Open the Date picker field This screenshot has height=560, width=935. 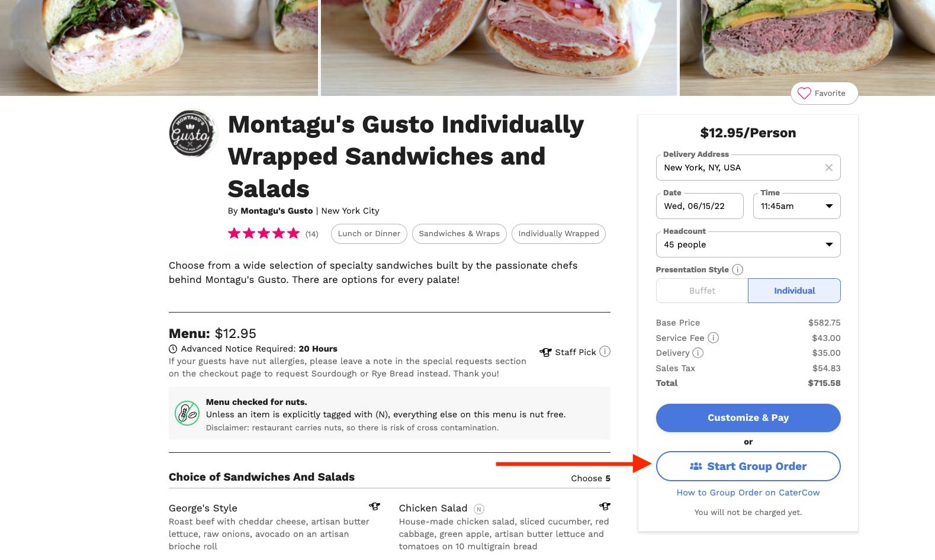point(699,206)
